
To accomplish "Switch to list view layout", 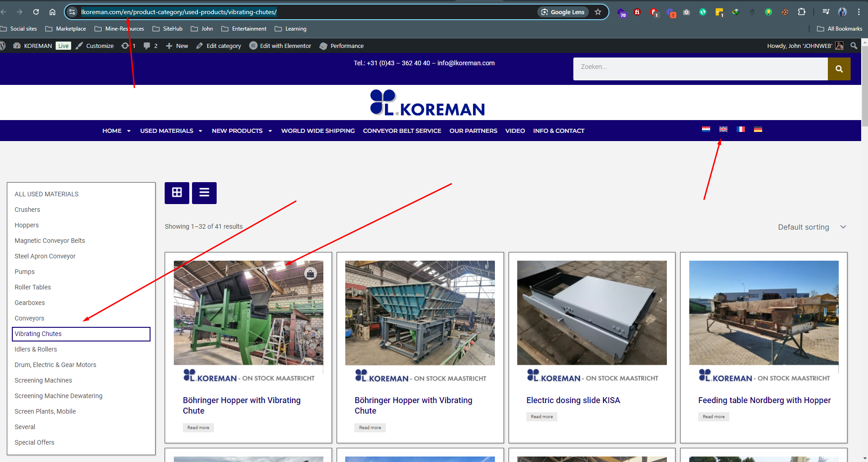I will coord(204,193).
